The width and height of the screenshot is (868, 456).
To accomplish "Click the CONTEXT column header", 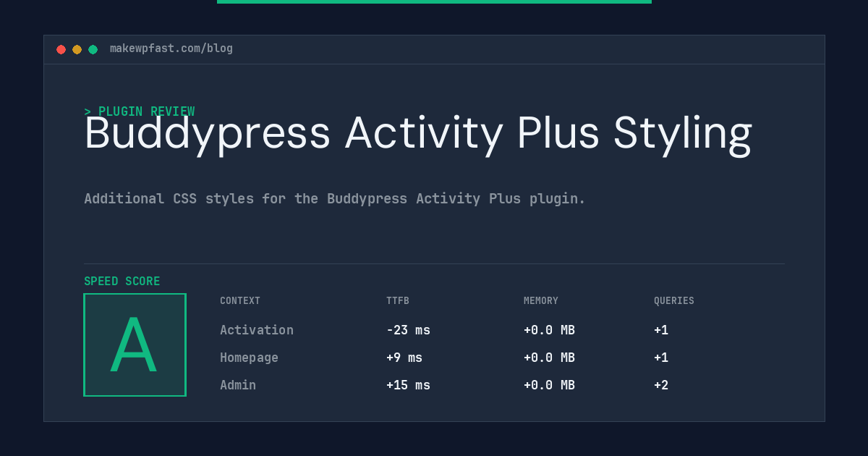I will tap(240, 300).
